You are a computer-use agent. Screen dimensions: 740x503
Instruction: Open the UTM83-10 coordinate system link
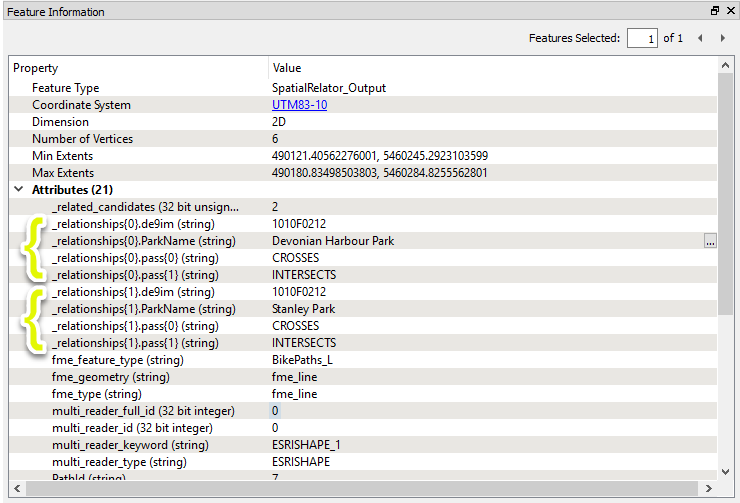pyautogui.click(x=301, y=105)
